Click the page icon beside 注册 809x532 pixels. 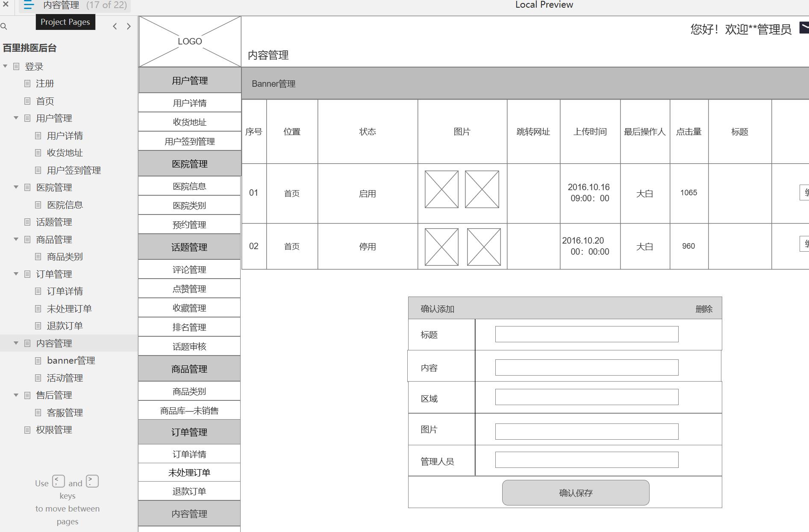click(x=27, y=84)
